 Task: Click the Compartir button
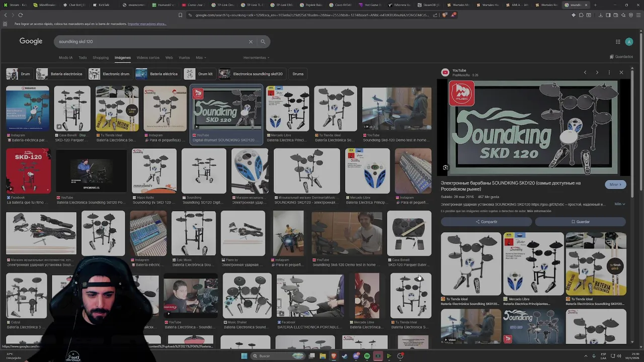[x=486, y=222]
